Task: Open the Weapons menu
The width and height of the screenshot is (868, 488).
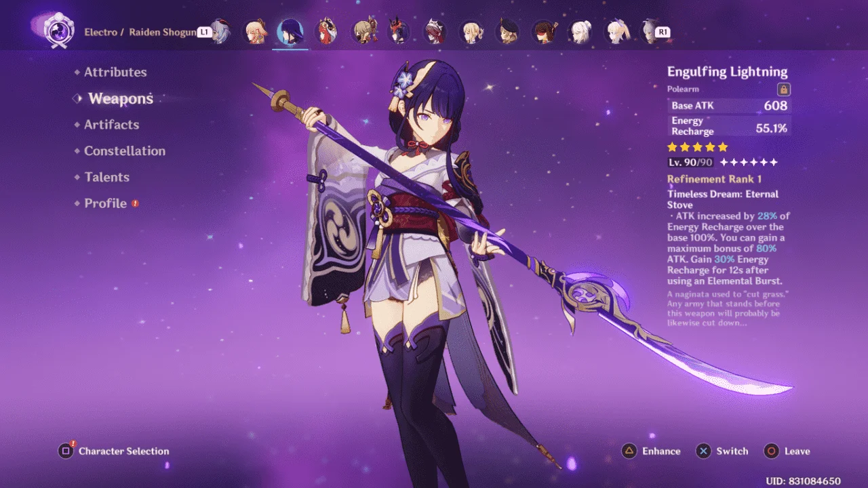Action: [120, 98]
